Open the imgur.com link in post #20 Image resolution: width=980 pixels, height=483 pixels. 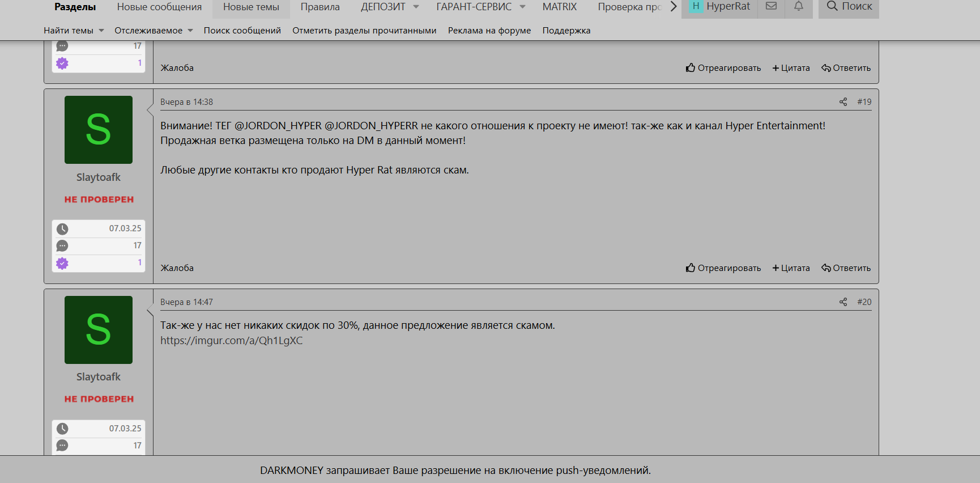[231, 341]
